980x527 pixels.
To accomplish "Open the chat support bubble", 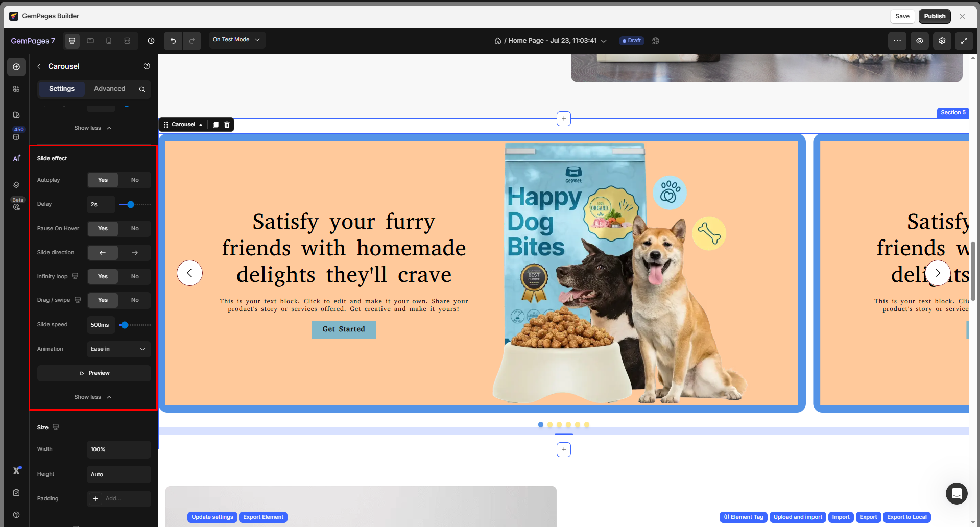I will point(956,493).
